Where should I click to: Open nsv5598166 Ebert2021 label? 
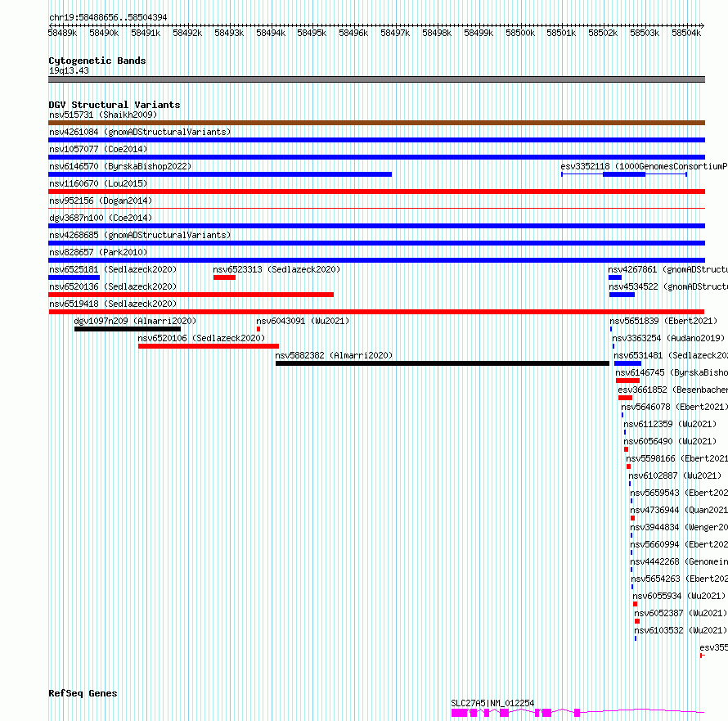[677, 458]
